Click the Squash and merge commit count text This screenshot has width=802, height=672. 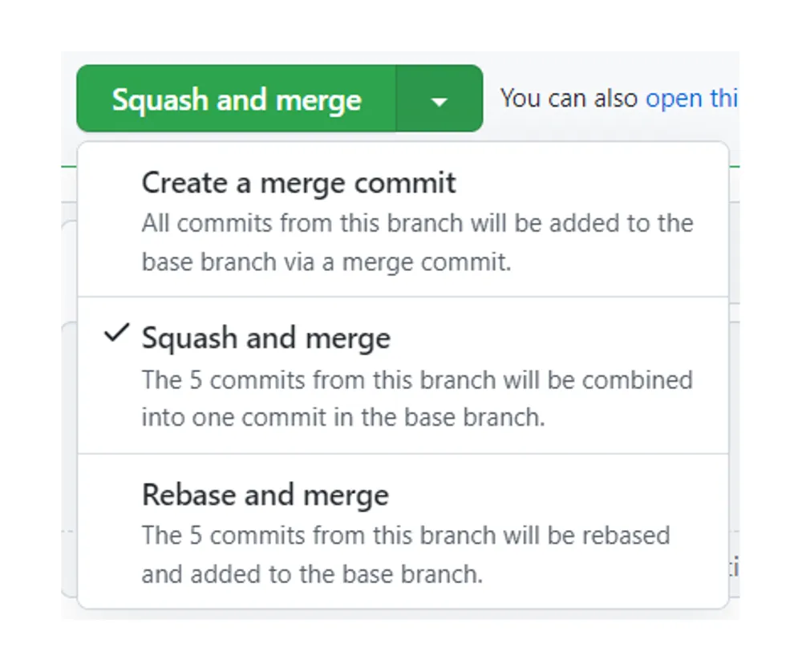(416, 399)
